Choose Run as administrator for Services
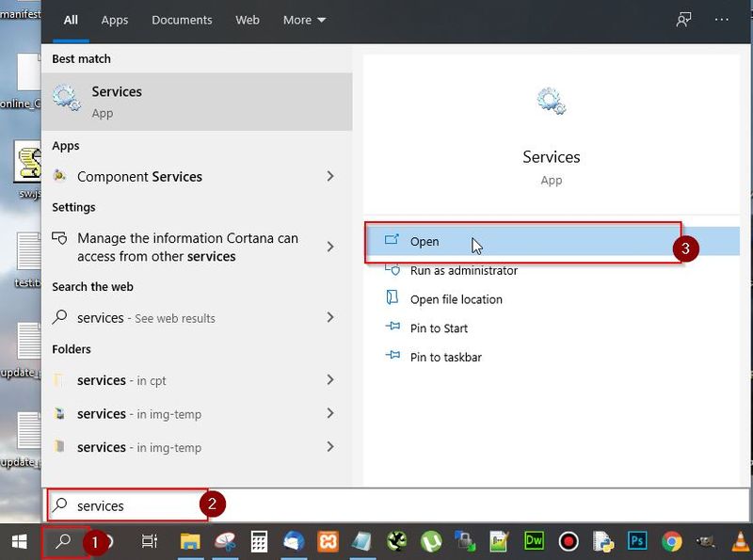753x560 pixels. point(552,270)
